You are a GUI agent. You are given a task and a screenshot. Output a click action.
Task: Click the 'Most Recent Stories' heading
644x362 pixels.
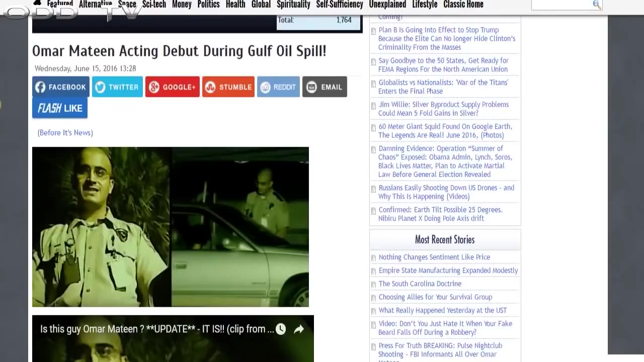coord(445,239)
